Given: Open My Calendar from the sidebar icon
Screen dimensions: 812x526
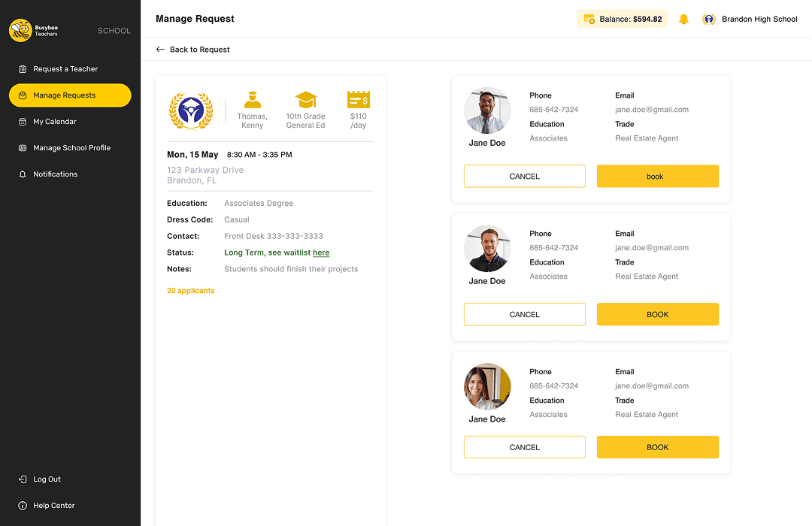Looking at the screenshot, I should (x=22, y=121).
